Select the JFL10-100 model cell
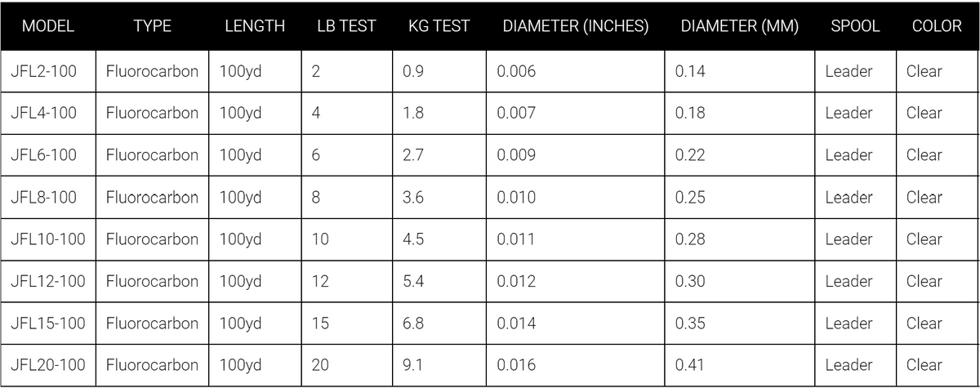 (x=48, y=239)
